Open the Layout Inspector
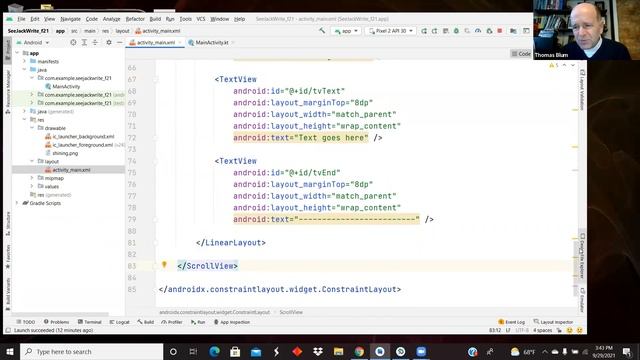The image size is (640, 360). pos(553,322)
